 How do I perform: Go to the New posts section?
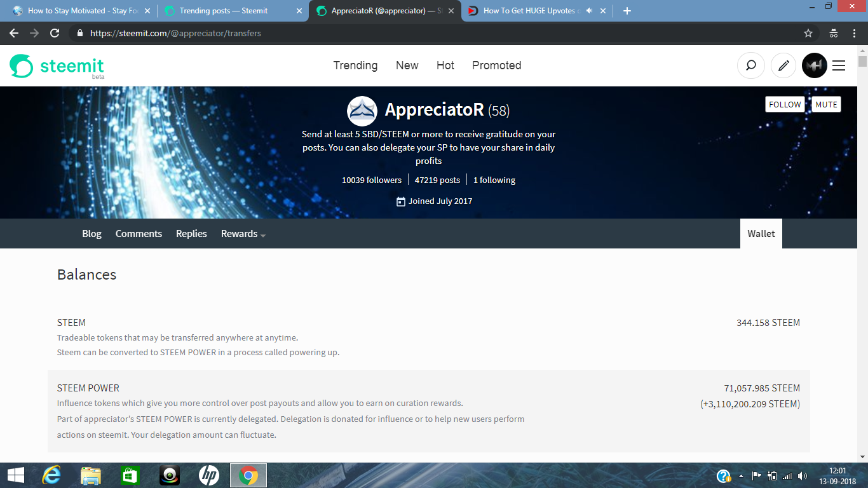[x=407, y=65]
